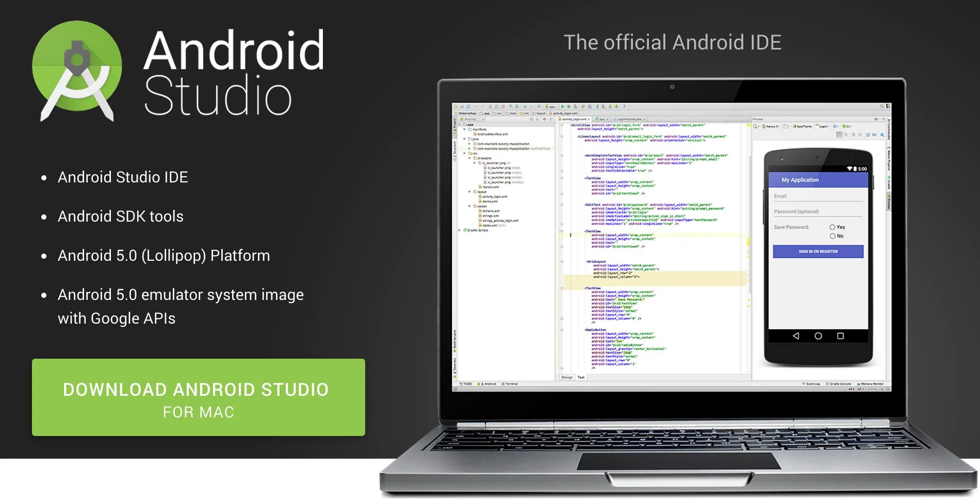
Task: Click the Help question mark icon
Action: pyautogui.click(x=624, y=107)
